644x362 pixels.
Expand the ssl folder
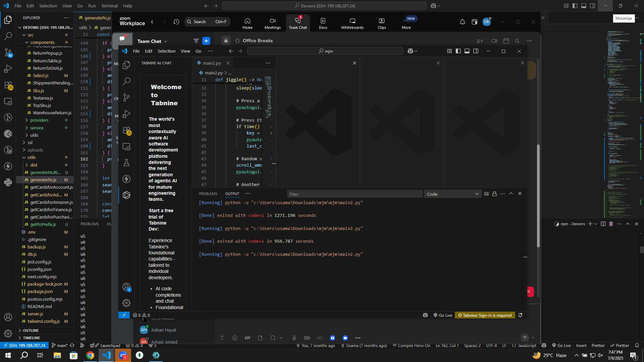(x=30, y=142)
